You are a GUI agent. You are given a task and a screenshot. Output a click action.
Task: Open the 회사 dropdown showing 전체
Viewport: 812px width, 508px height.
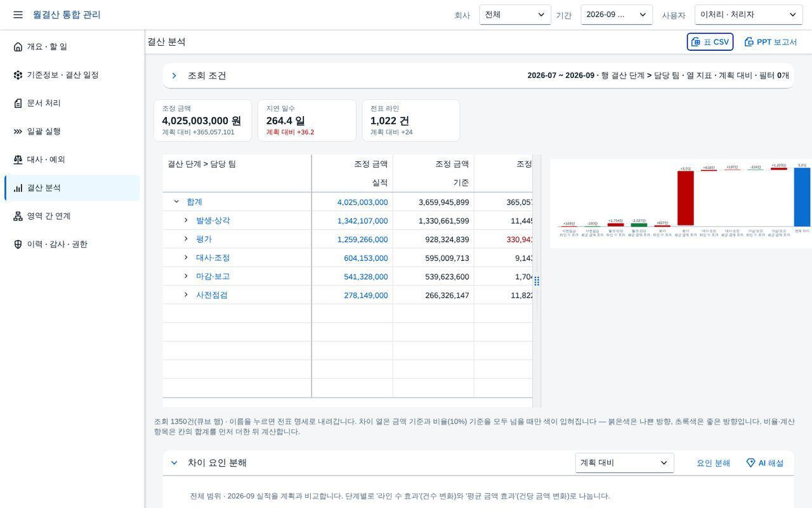(515, 15)
